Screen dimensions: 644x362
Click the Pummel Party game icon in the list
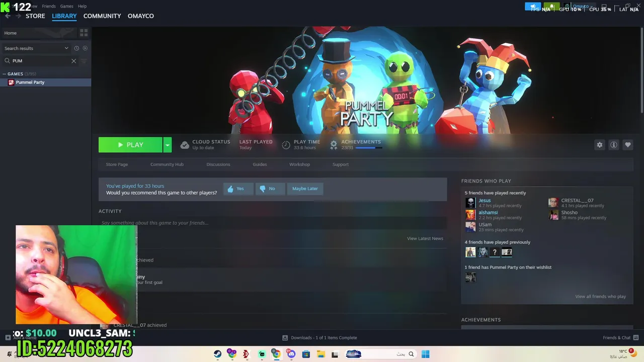11,82
